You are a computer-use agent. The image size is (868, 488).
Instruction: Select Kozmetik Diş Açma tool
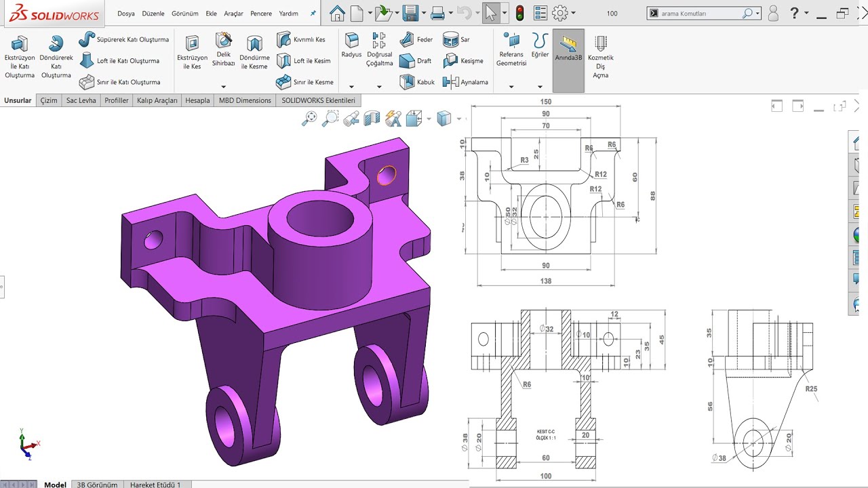tap(601, 57)
